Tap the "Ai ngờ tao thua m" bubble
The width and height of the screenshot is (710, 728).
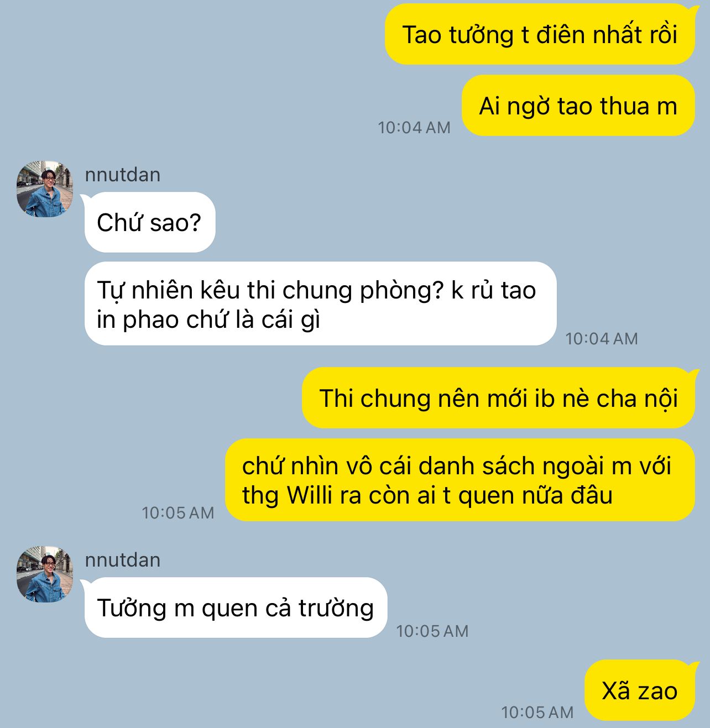coord(578,106)
